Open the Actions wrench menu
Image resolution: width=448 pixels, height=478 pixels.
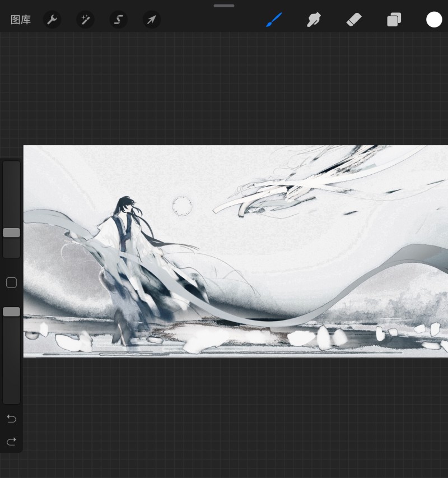click(x=52, y=20)
